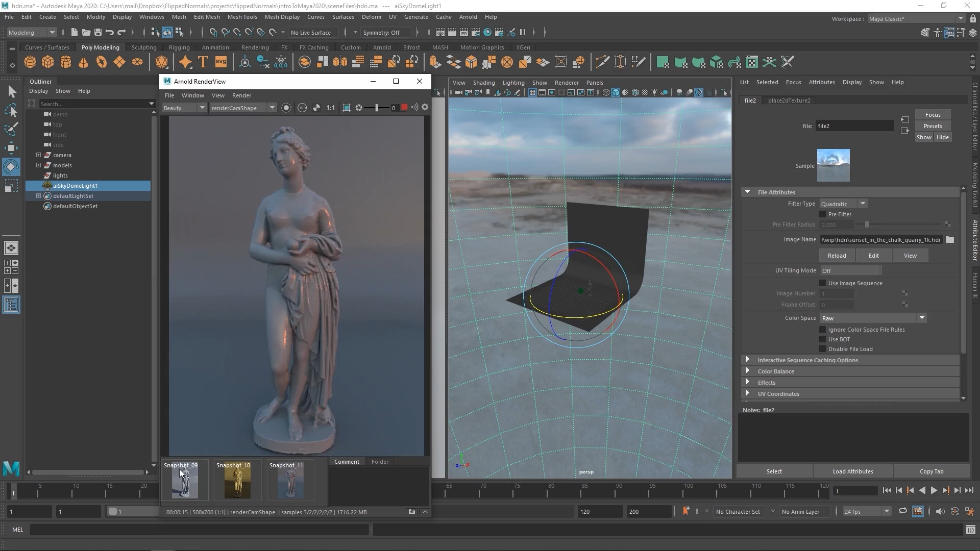
Task: Click the Redo arrow icon
Action: point(121,32)
